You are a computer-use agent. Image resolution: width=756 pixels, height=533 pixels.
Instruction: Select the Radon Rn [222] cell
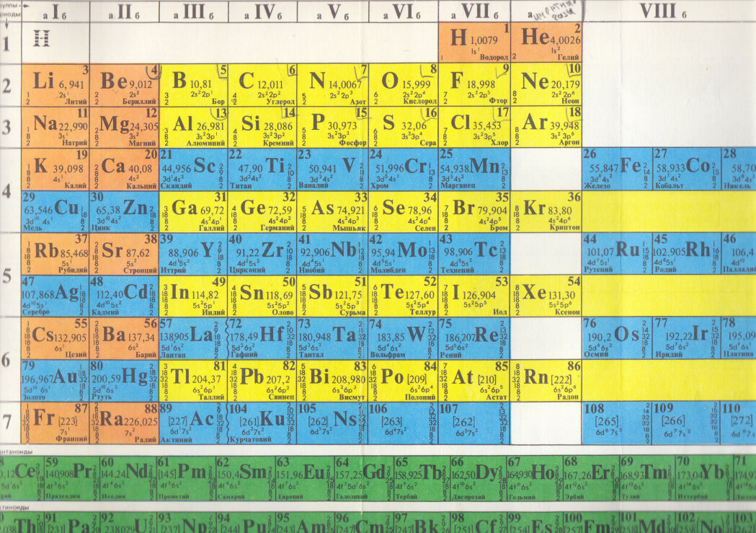coord(546,381)
